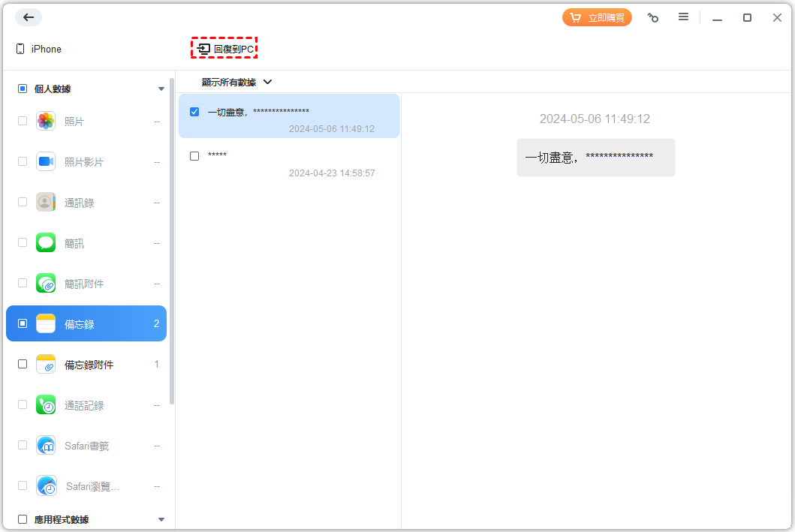Image resolution: width=795 pixels, height=532 pixels.
Task: Click the key/register icon in title bar
Action: [x=653, y=18]
